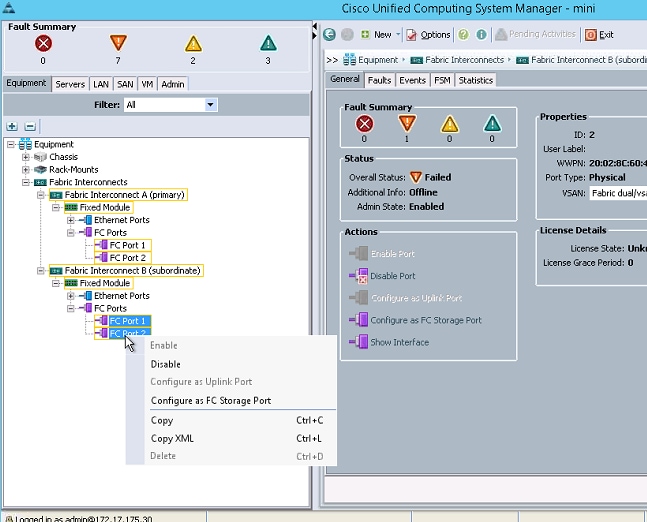Collapse FC Ports under Fabric Interconnect B
Viewport: 647px width, 522px height.
71,309
